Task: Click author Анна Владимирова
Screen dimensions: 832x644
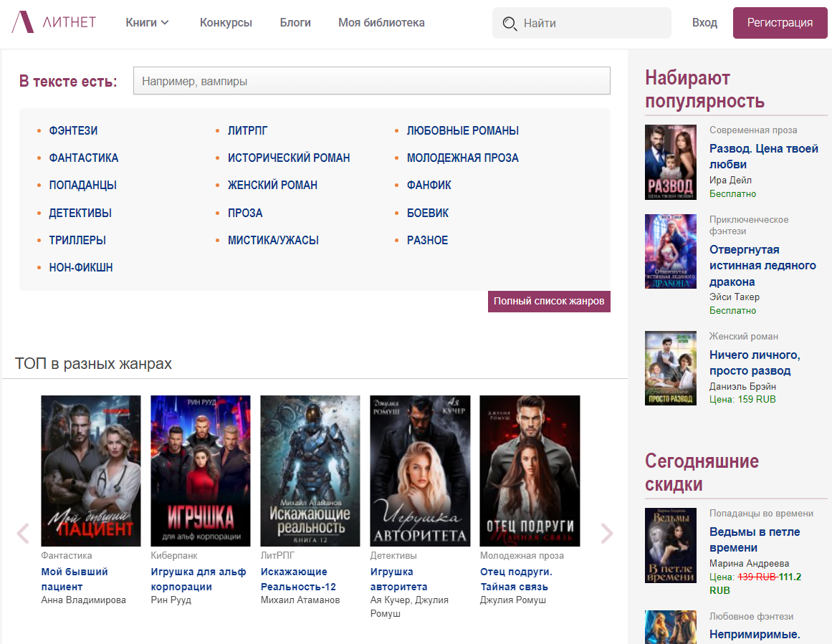Action: click(83, 600)
